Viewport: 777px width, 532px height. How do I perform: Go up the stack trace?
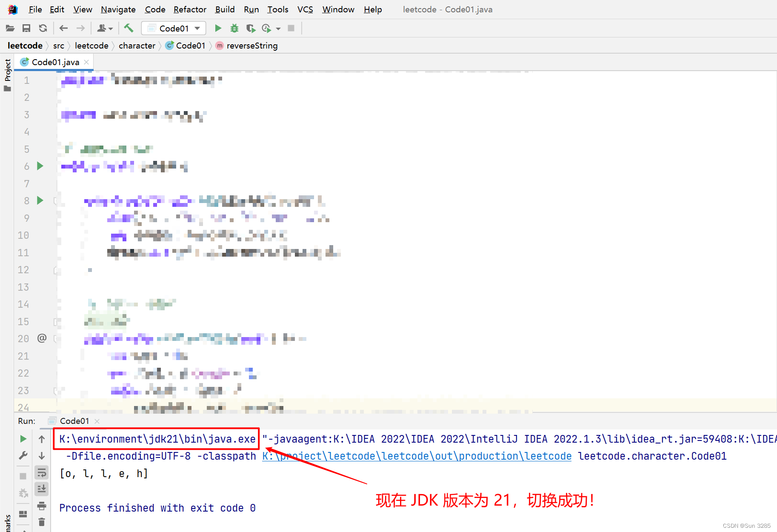(42, 439)
